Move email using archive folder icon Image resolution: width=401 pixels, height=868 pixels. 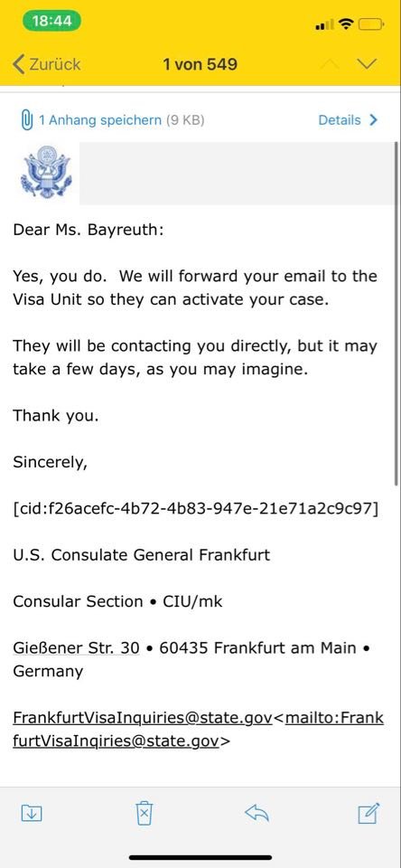click(x=32, y=813)
